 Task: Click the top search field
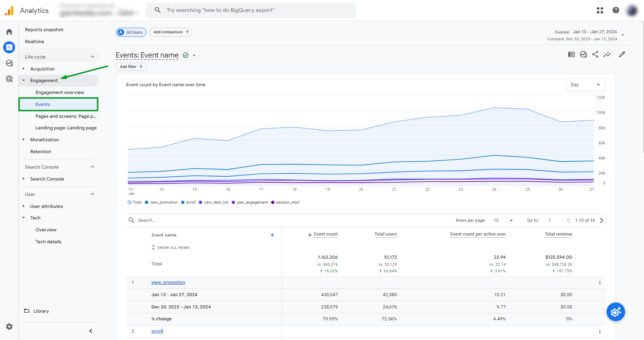pos(251,10)
